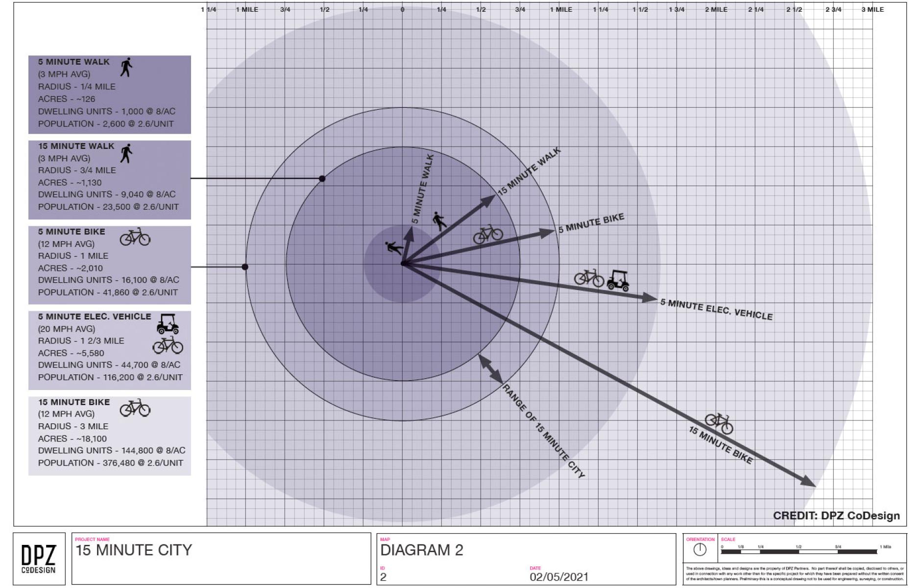The image size is (921, 588).
Task: Select the bicycle icon in 15 Minute Bike legend
Action: click(x=135, y=408)
